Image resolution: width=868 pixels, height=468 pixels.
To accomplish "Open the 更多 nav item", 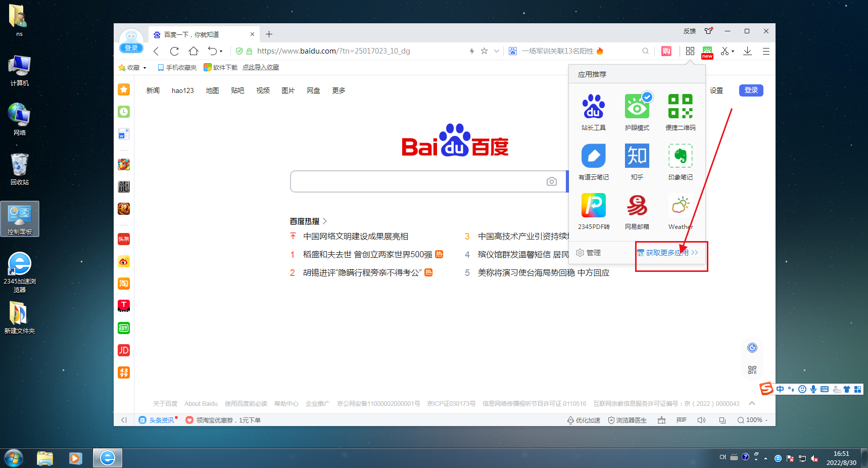I will pos(339,90).
